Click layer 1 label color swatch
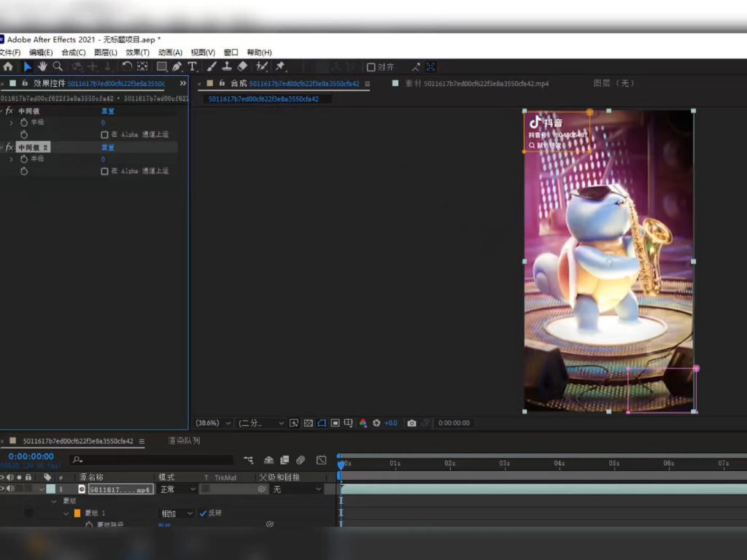 click(x=50, y=489)
